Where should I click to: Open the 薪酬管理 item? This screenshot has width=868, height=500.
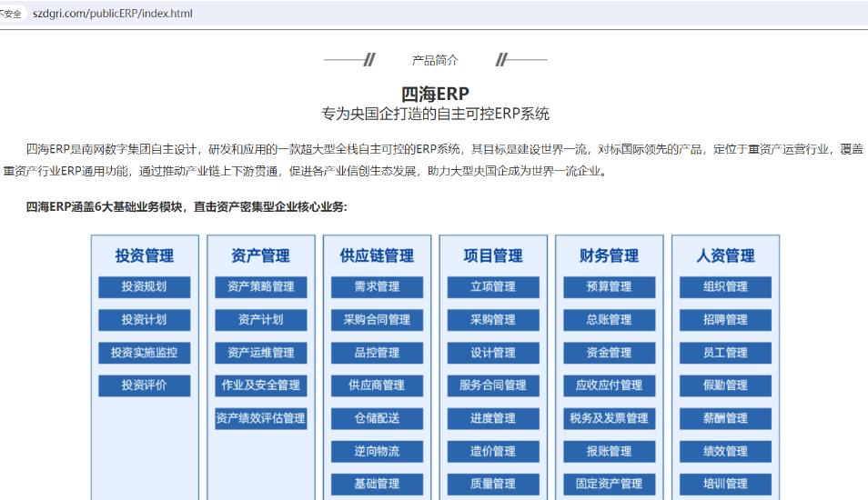(x=725, y=419)
